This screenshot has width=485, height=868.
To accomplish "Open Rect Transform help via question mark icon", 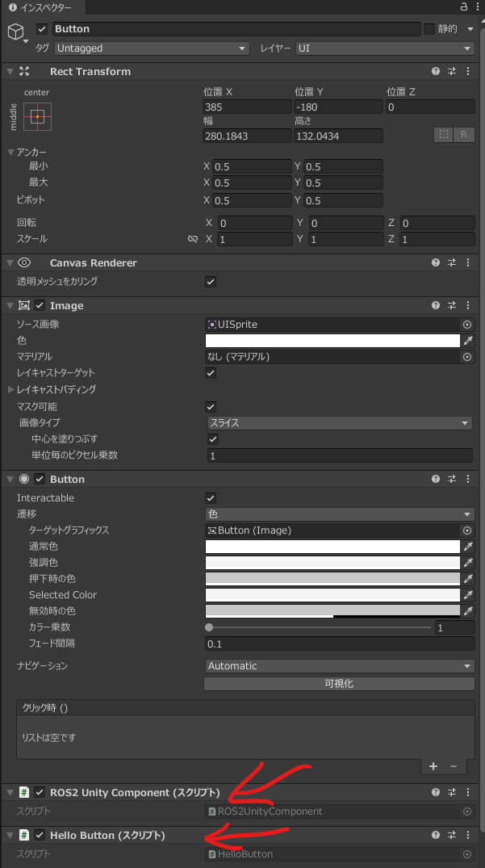I will (x=435, y=71).
